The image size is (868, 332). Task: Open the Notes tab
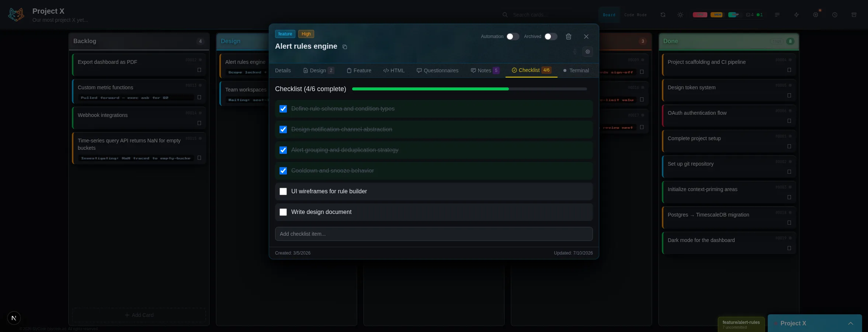pyautogui.click(x=485, y=70)
